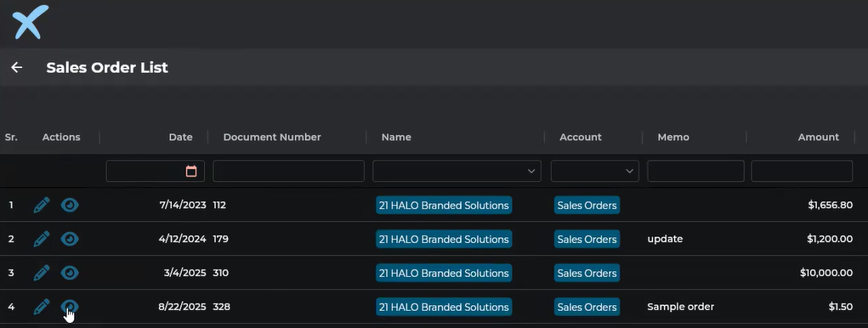Open 21 HALO Branded Solutions on order 112

[x=444, y=205]
